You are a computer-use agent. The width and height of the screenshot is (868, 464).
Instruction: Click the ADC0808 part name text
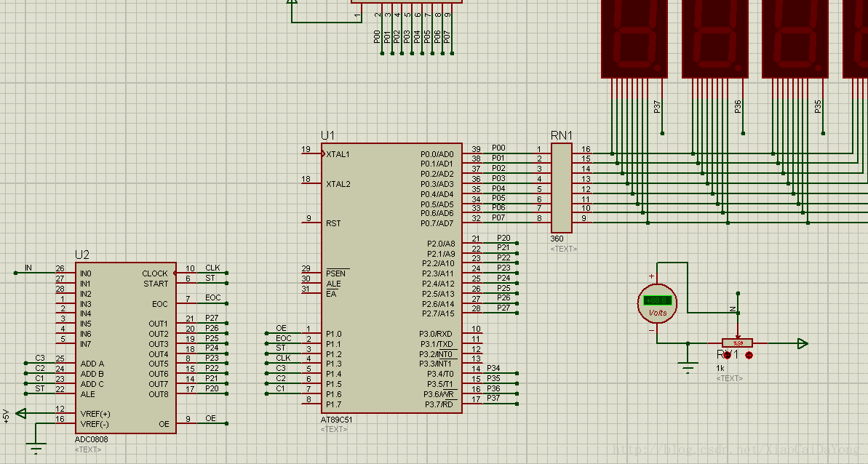[x=92, y=440]
